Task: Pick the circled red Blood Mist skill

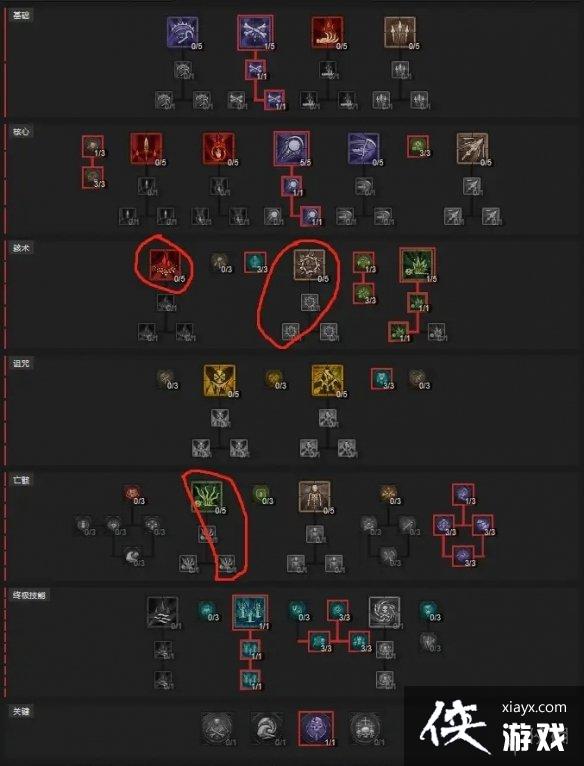Action: click(x=165, y=265)
